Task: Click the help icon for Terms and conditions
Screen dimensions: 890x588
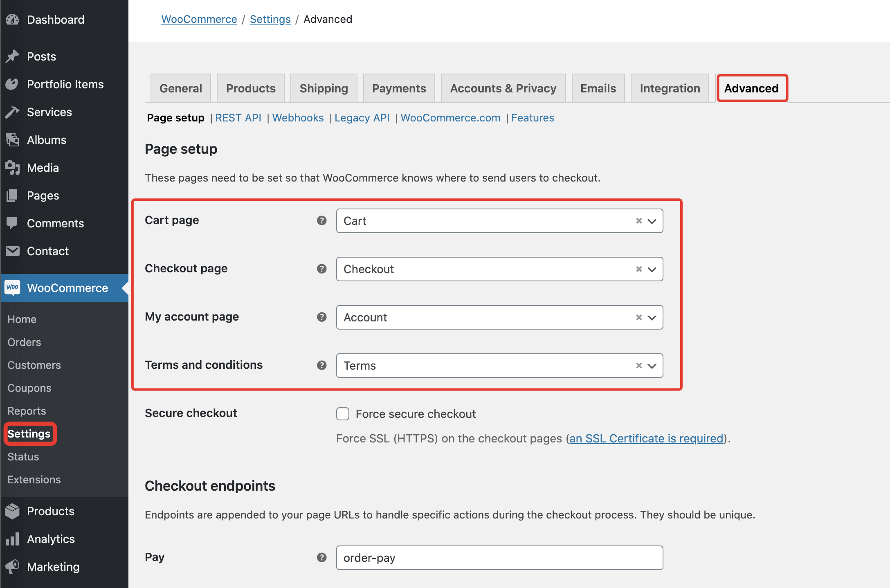Action: point(322,365)
